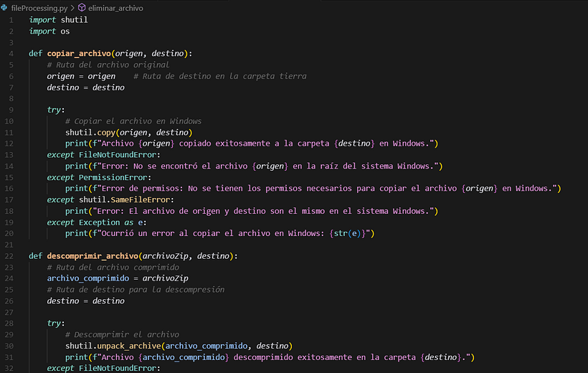588x373 pixels.
Task: Click function name descomprimir_archivo
Action: click(x=93, y=256)
